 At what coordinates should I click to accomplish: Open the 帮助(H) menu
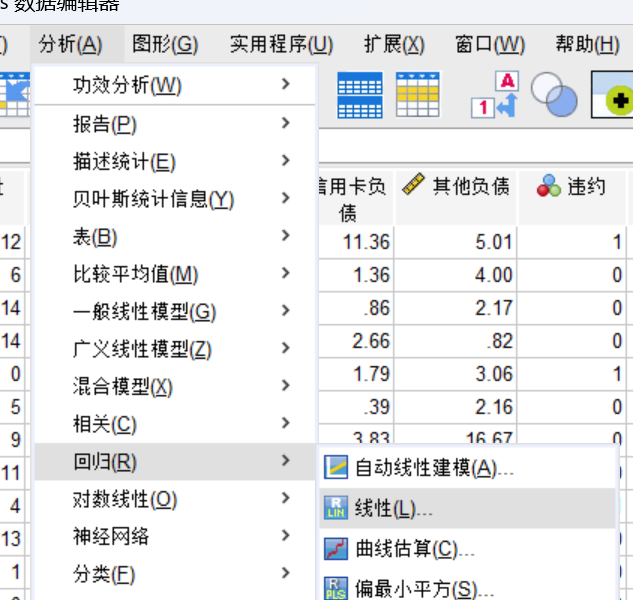[x=588, y=44]
